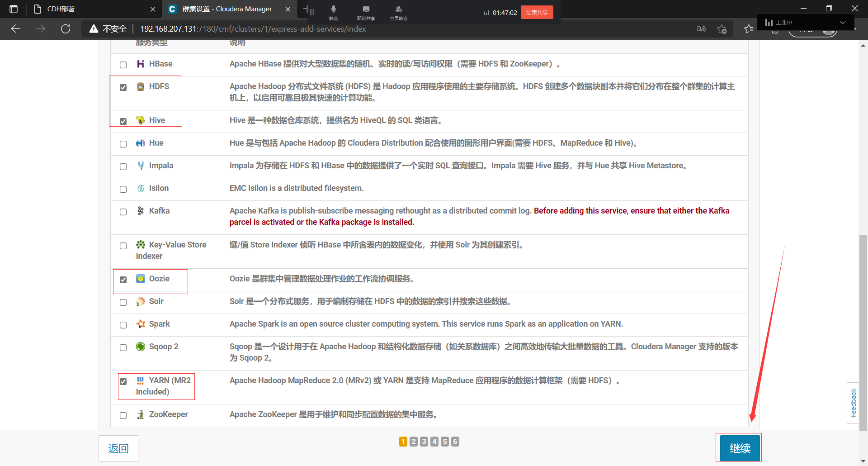Close the CDH部署 tab
This screenshot has width=868, height=466.
(x=153, y=9)
